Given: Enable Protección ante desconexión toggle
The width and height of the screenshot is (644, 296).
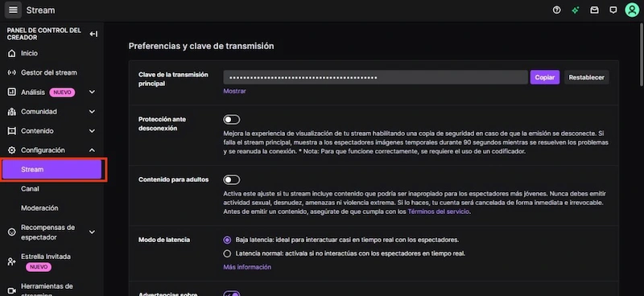Looking at the screenshot, I should click(232, 120).
